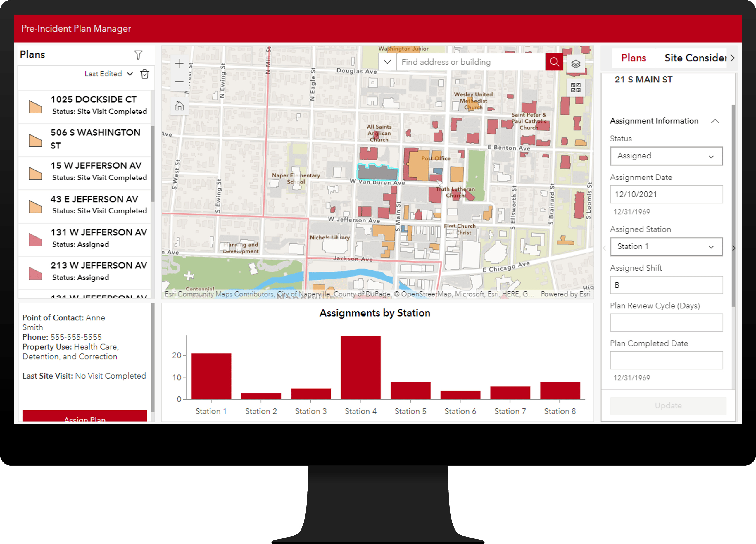This screenshot has width=756, height=544.
Task: Open the map layers list
Action: tap(576, 64)
